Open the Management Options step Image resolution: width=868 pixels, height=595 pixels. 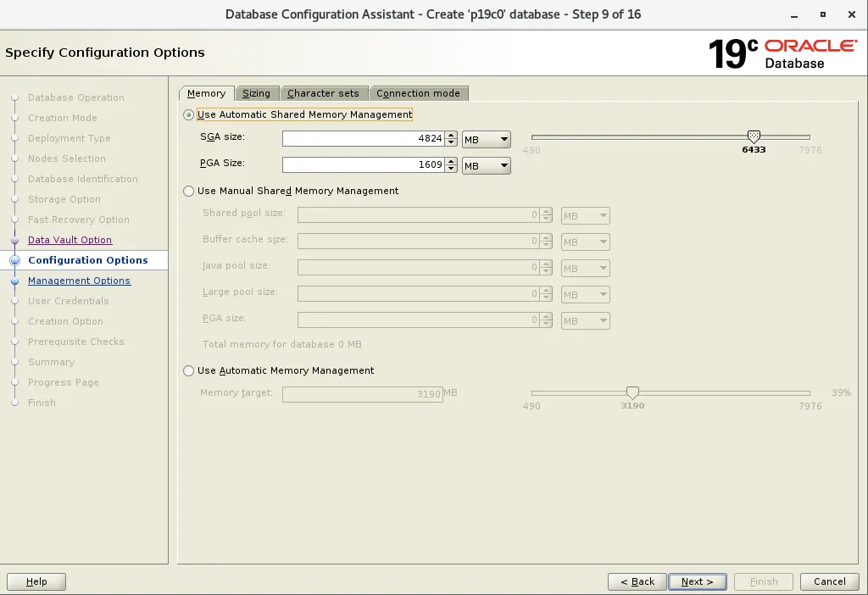pos(79,281)
